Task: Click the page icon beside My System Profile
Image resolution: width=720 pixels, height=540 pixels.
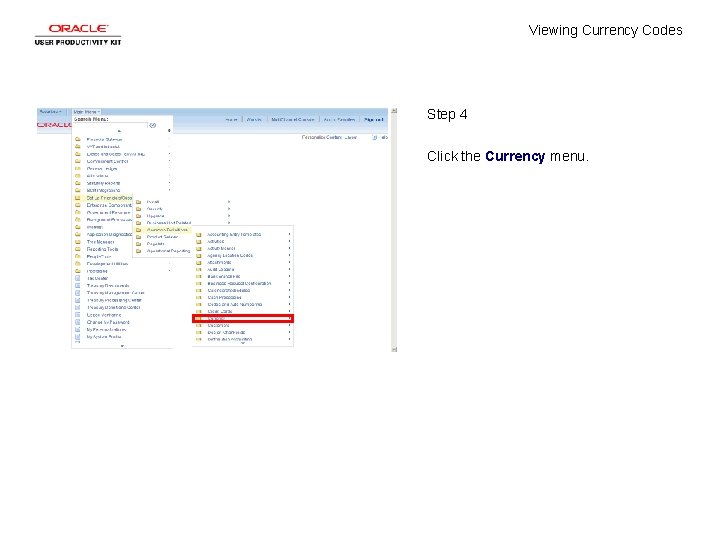Action: (x=78, y=337)
